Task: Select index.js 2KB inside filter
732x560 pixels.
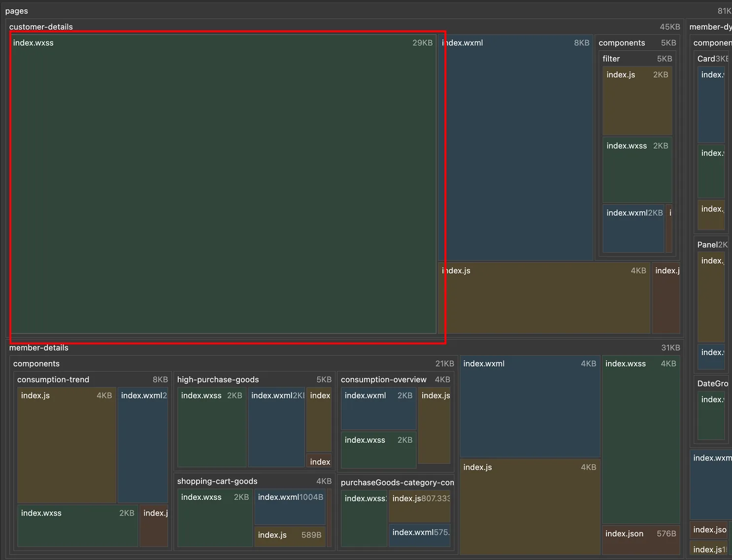Action: 637,101
